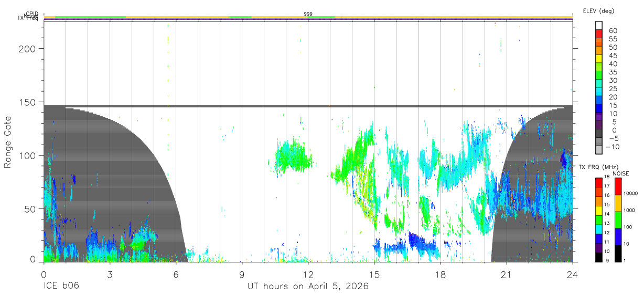Pick the green segment of NOISE colorbar

[617, 220]
